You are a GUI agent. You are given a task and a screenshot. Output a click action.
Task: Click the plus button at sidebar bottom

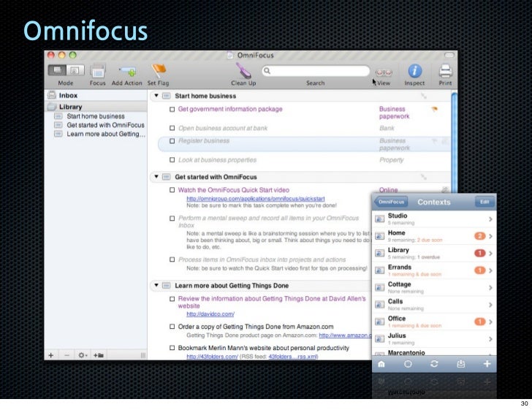51,355
